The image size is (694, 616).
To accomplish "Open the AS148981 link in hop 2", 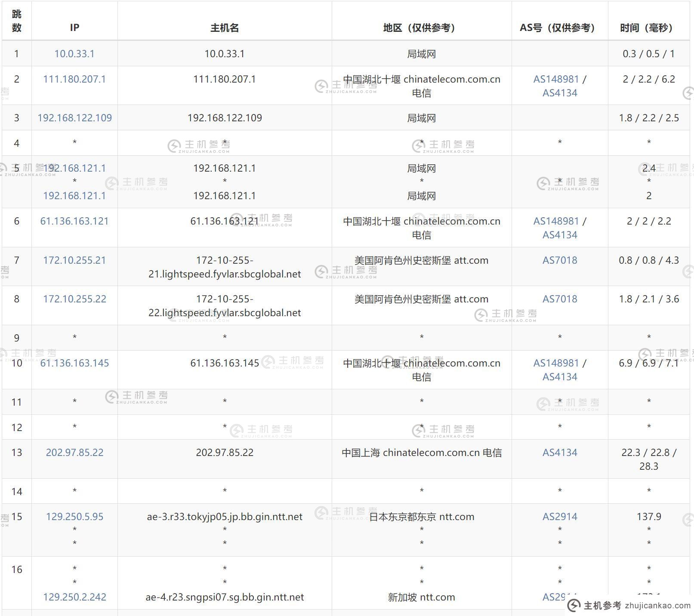I will [556, 79].
